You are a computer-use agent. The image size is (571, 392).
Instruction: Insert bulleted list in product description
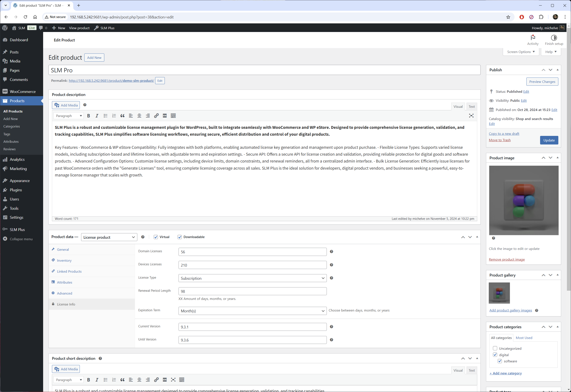(x=105, y=116)
